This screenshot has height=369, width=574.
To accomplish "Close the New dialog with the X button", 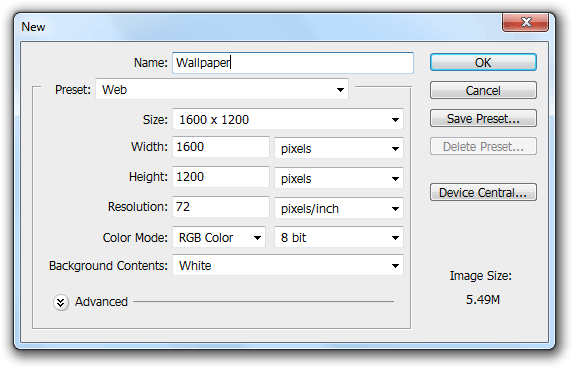I will click(x=526, y=22).
